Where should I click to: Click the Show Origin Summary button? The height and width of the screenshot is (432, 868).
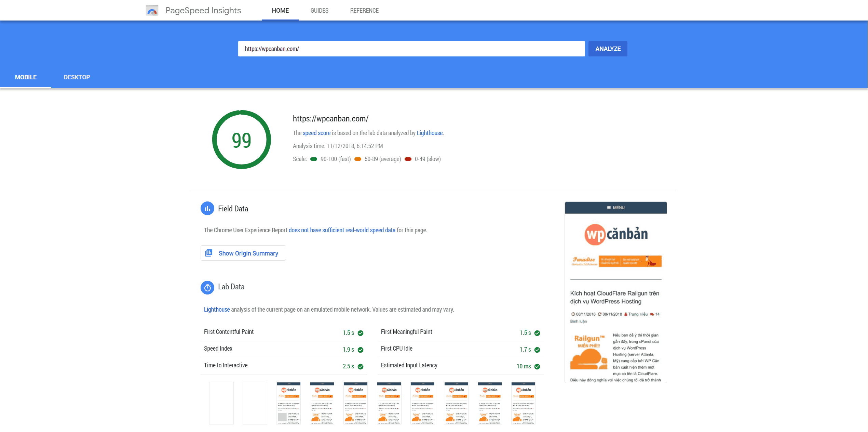coord(243,253)
